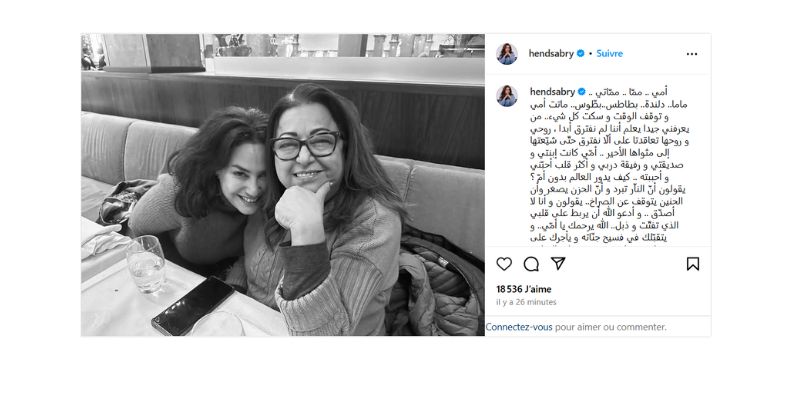
Task: Open three-dot more options menu
Action: click(x=691, y=54)
